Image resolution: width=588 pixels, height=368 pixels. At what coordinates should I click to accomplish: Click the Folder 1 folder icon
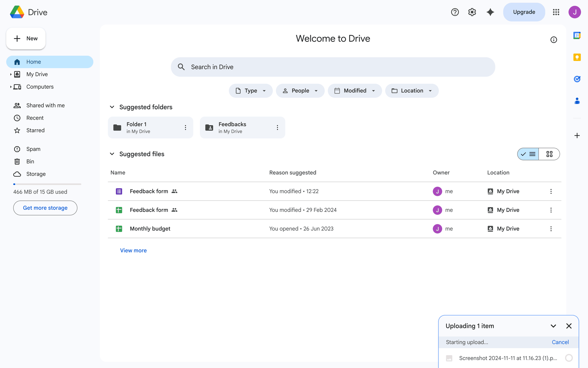pos(117,128)
